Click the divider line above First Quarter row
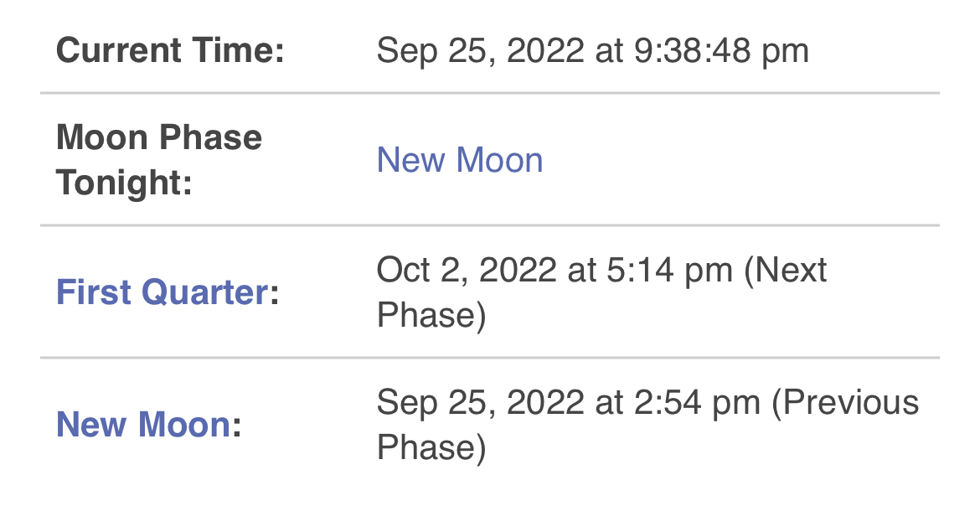 pos(490,225)
